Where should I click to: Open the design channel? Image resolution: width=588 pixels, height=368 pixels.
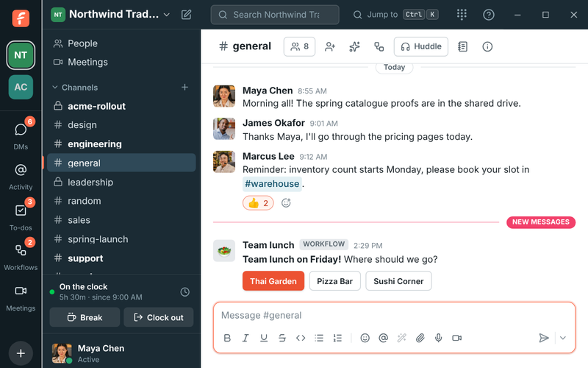[x=121, y=125]
